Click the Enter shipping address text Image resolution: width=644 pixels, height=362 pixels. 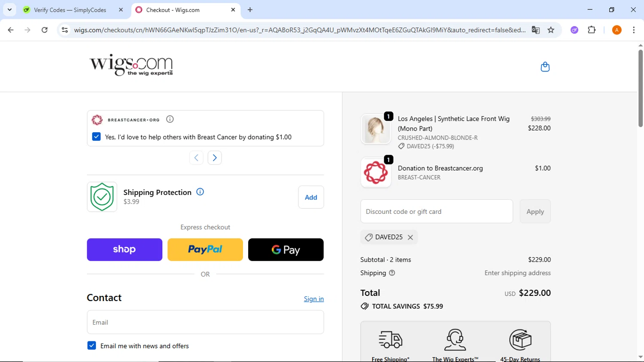tap(517, 273)
